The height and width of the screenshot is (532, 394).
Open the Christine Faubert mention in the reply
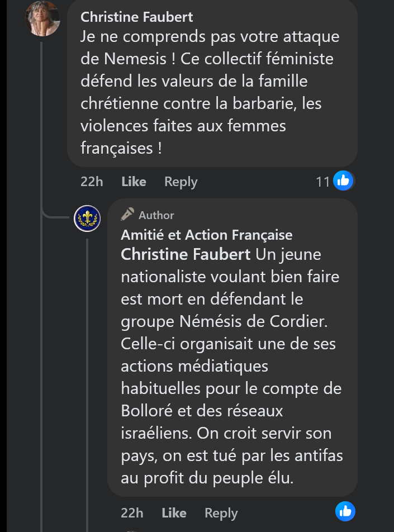coord(186,255)
